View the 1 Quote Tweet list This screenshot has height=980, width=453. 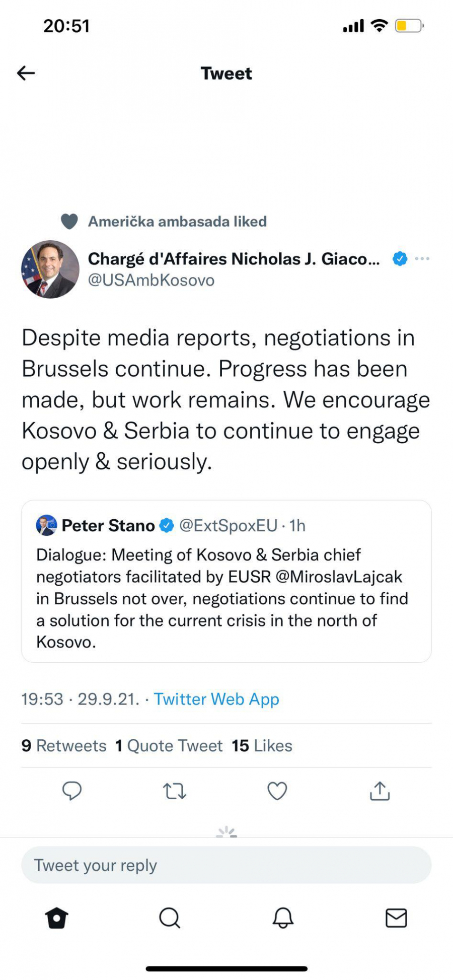click(x=169, y=745)
